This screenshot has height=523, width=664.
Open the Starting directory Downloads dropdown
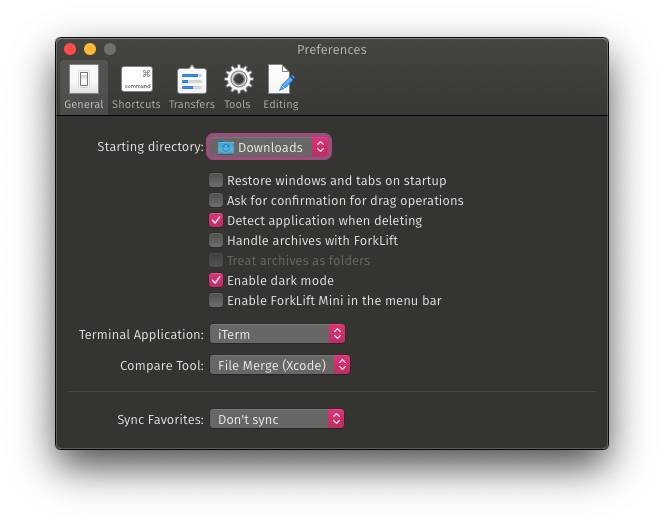click(x=269, y=147)
